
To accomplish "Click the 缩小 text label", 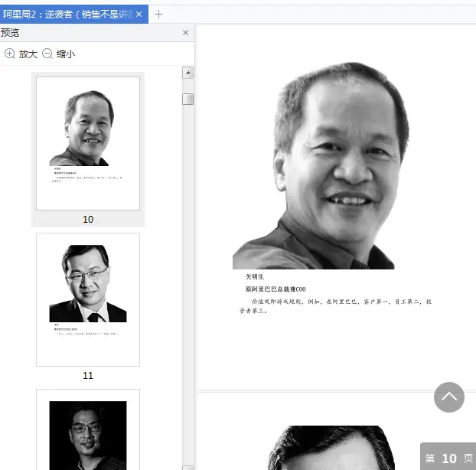I will (x=66, y=54).
